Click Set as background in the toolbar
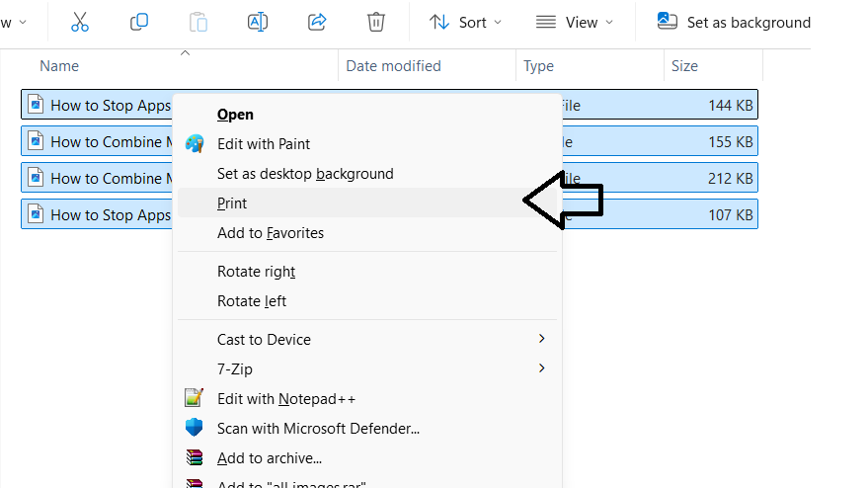 (x=734, y=22)
